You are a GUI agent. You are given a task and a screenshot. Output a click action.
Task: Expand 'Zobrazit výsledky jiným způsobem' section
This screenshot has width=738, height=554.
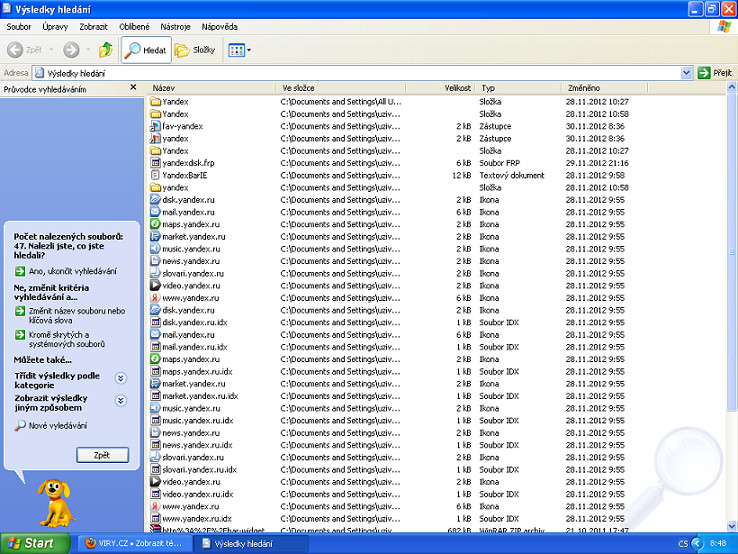[121, 400]
